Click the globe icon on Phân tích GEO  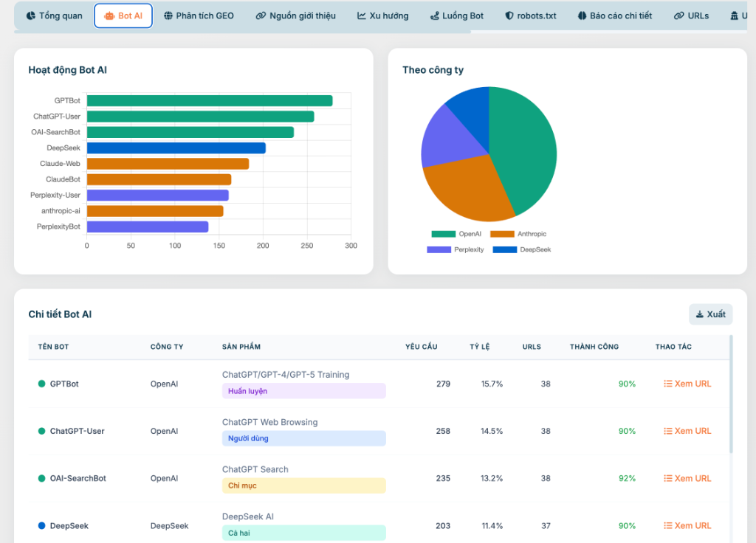pyautogui.click(x=168, y=16)
